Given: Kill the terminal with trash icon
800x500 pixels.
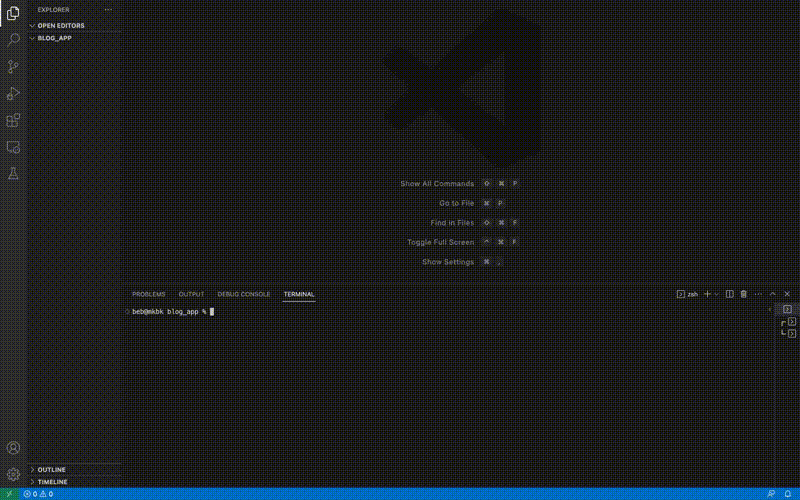Looking at the screenshot, I should point(744,294).
